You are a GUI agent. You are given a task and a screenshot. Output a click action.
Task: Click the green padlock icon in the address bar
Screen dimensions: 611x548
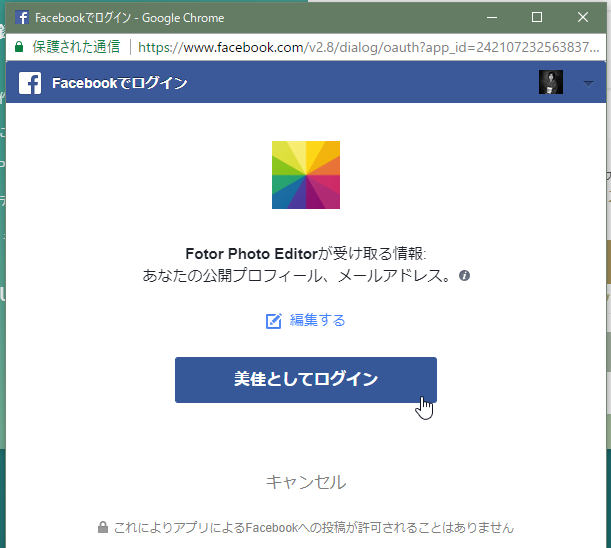point(19,47)
